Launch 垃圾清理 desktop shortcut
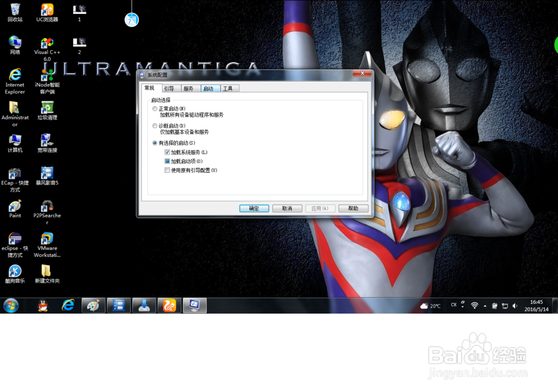 [x=47, y=110]
